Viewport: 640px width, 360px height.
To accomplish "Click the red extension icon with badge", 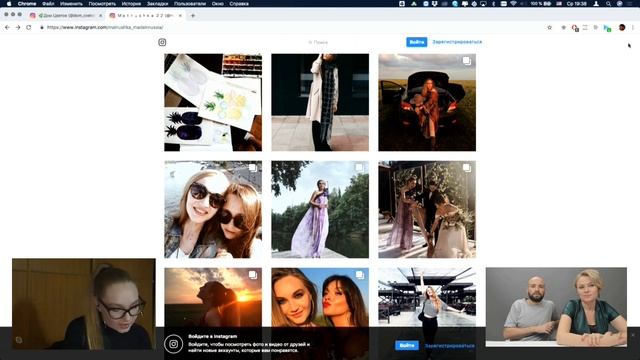I will [x=575, y=28].
